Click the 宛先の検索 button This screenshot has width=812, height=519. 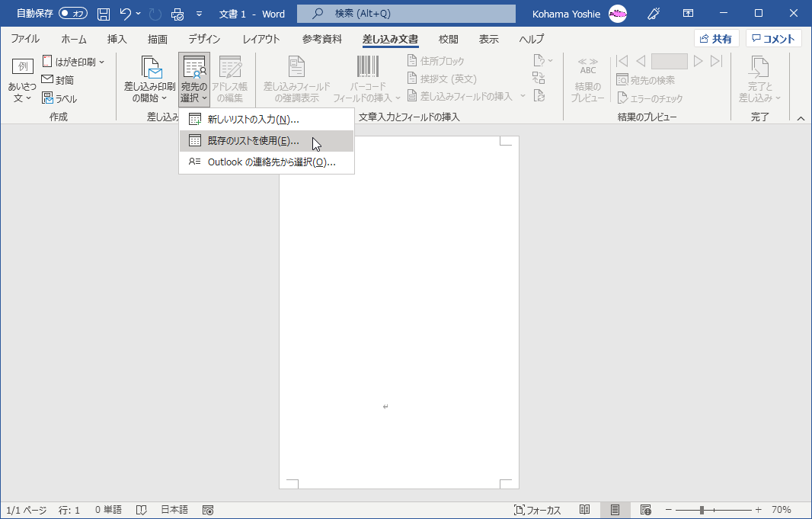[x=646, y=80]
